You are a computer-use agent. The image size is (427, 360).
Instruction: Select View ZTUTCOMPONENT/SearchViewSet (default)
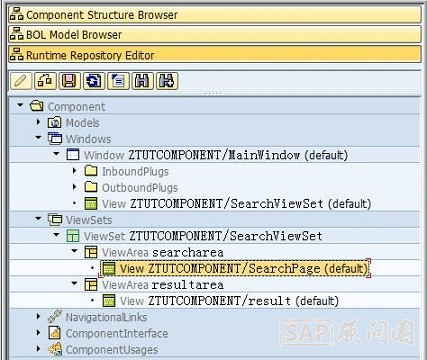[237, 204]
